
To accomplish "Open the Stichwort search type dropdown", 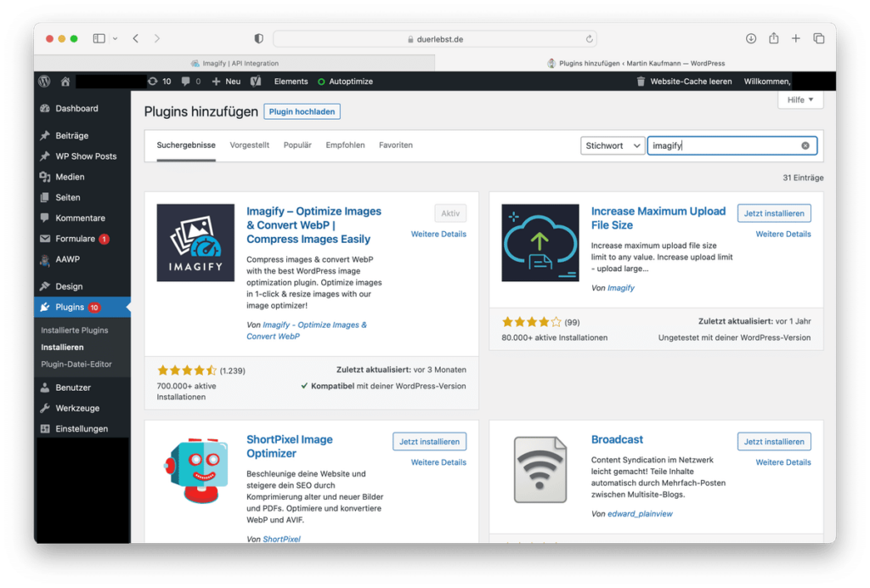I will (x=613, y=145).
